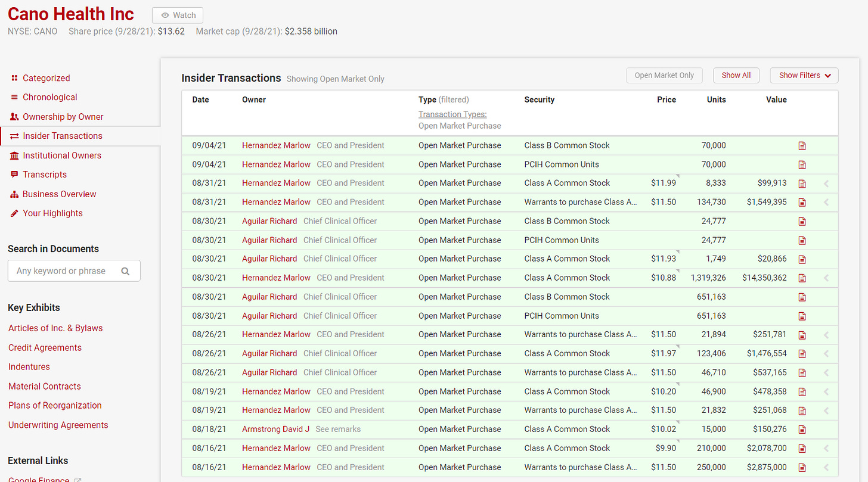Open Institutional Owners section
This screenshot has height=482, width=868.
click(x=62, y=156)
